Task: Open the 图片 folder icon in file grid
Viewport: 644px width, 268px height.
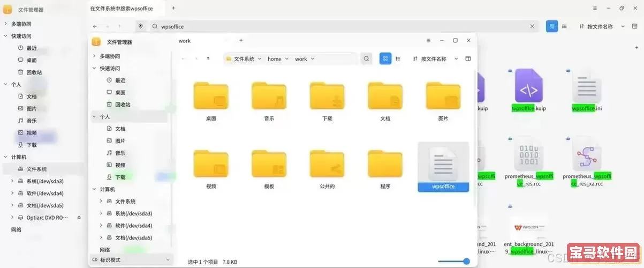Action: click(443, 96)
